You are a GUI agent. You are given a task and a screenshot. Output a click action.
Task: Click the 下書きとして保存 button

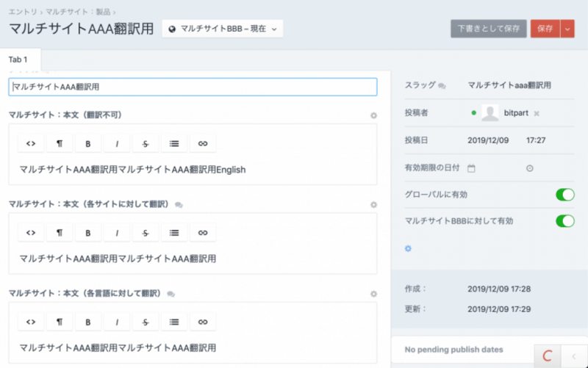coord(488,29)
